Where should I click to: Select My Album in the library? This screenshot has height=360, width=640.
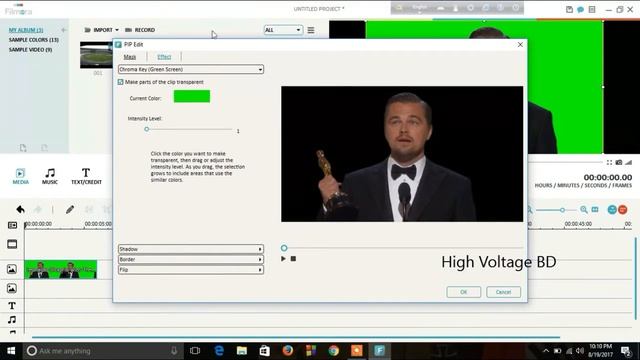coord(26,30)
